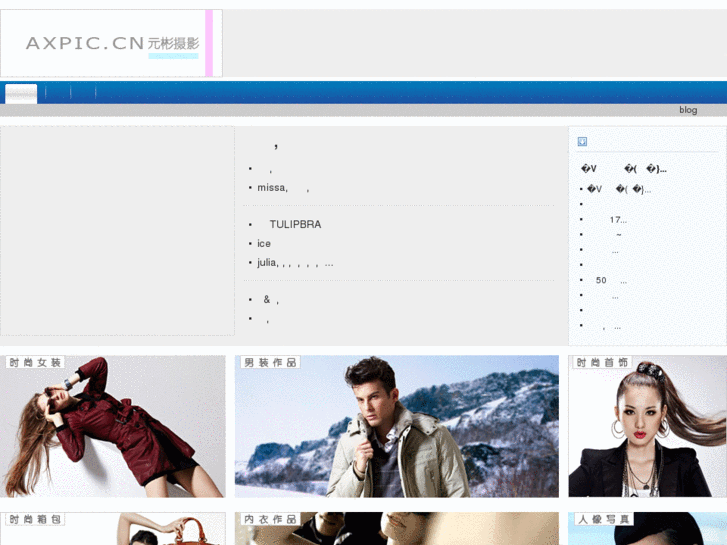This screenshot has width=727, height=545.
Task: Click the 男装作品 category label
Action: tap(270, 362)
